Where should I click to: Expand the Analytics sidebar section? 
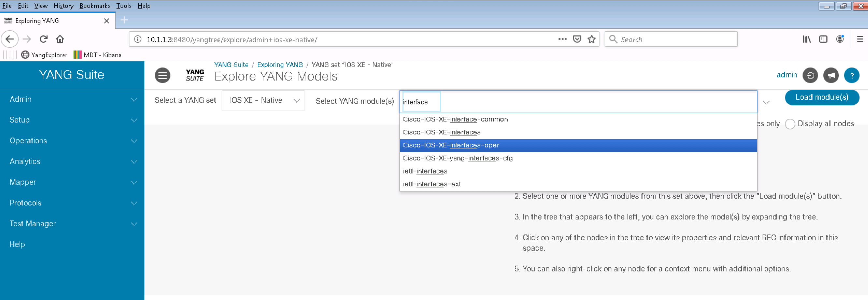[x=72, y=161]
